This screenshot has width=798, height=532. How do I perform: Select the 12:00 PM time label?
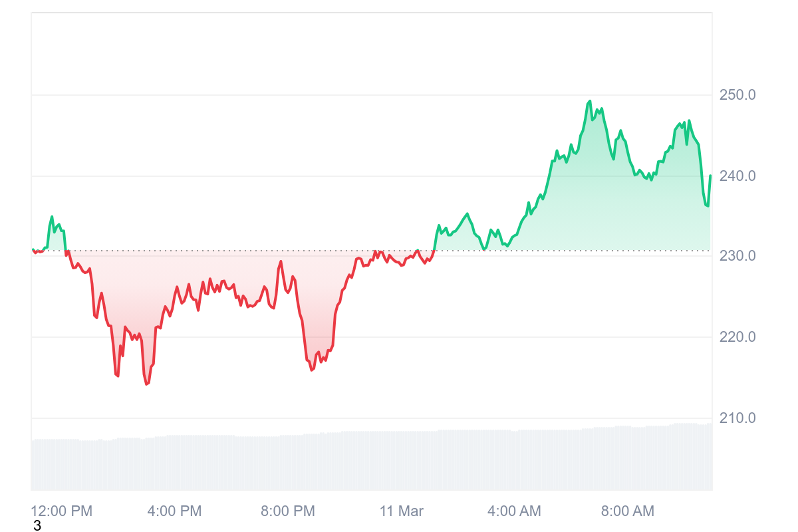pos(62,511)
